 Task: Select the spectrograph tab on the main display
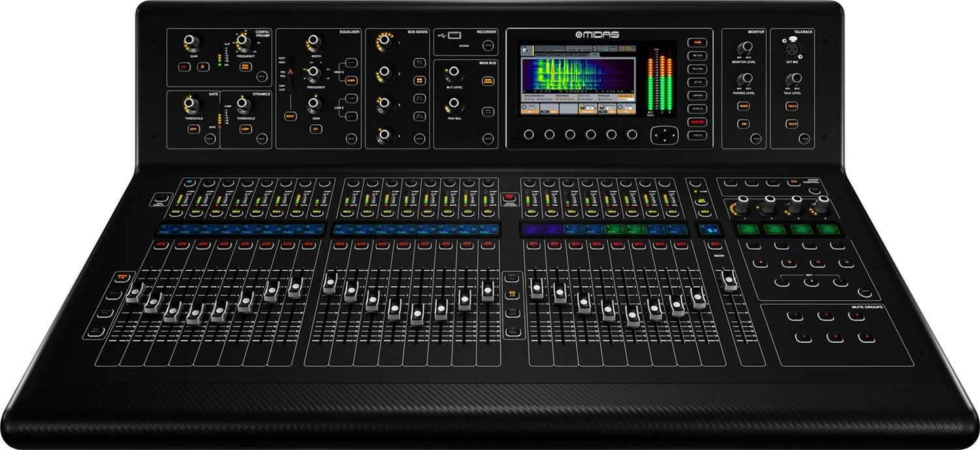(x=595, y=55)
